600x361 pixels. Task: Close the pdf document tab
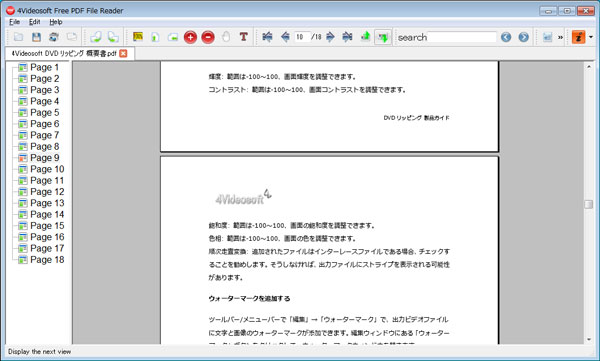(123, 54)
